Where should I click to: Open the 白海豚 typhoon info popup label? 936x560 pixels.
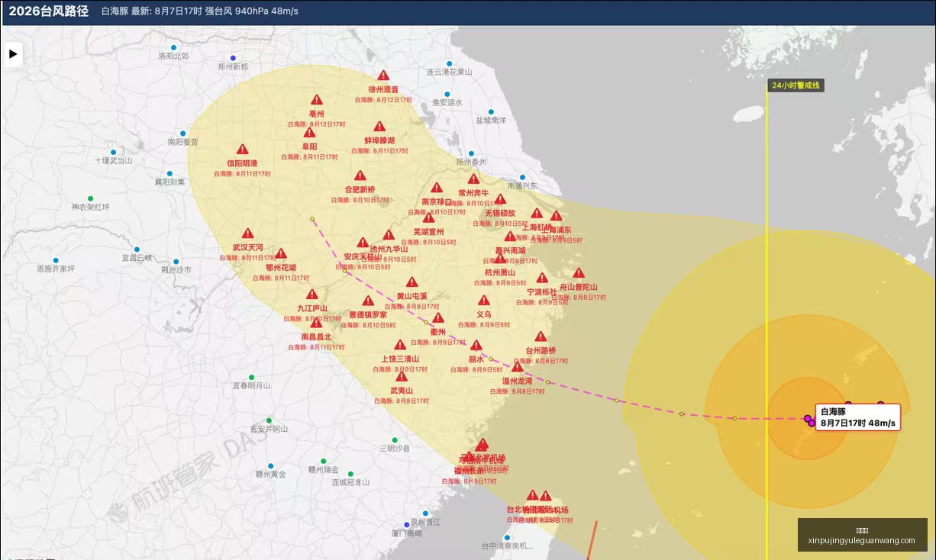click(858, 417)
